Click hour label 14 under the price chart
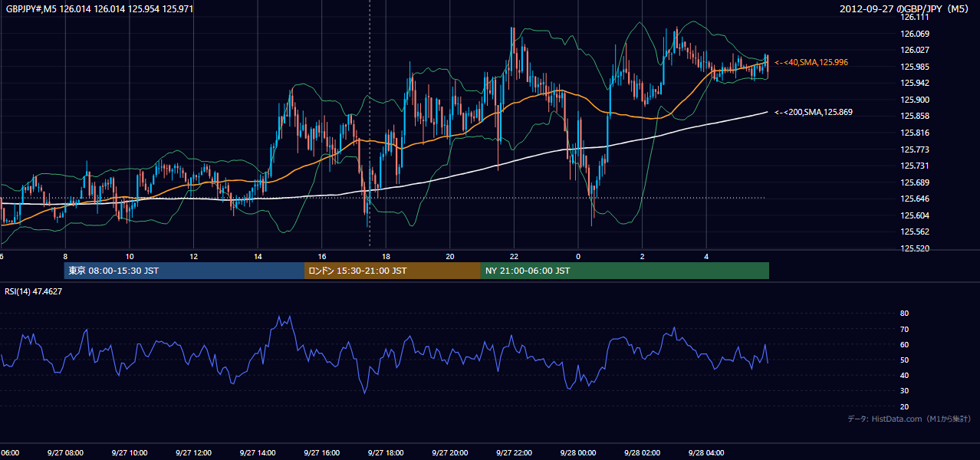The image size is (980, 460). click(258, 257)
